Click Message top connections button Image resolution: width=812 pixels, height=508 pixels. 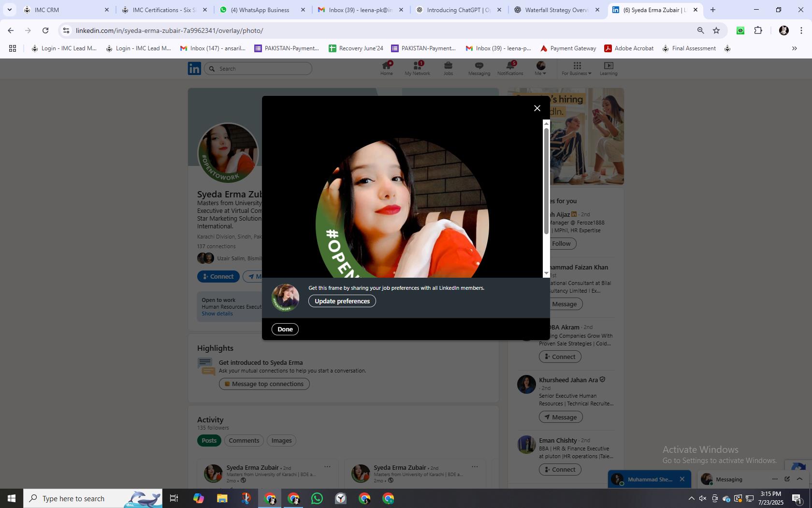(264, 384)
